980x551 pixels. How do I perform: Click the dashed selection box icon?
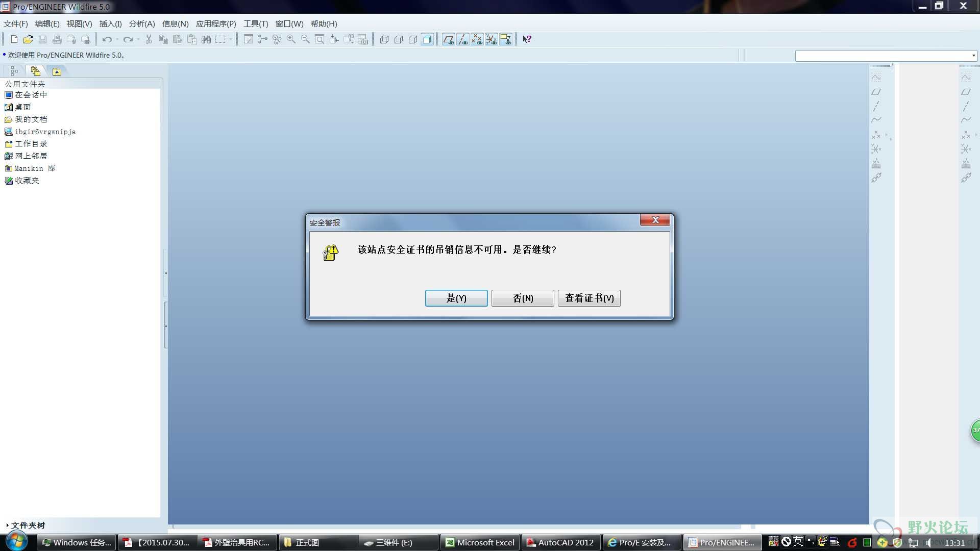pyautogui.click(x=220, y=39)
